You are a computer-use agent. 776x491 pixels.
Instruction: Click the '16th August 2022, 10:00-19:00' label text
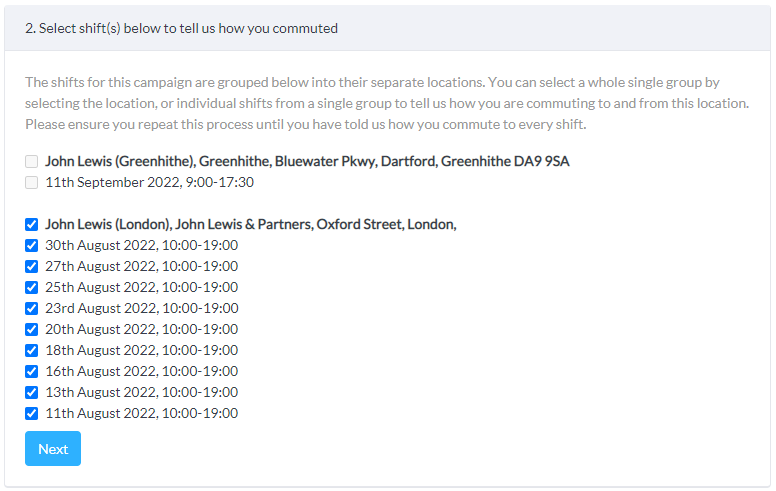pos(141,371)
